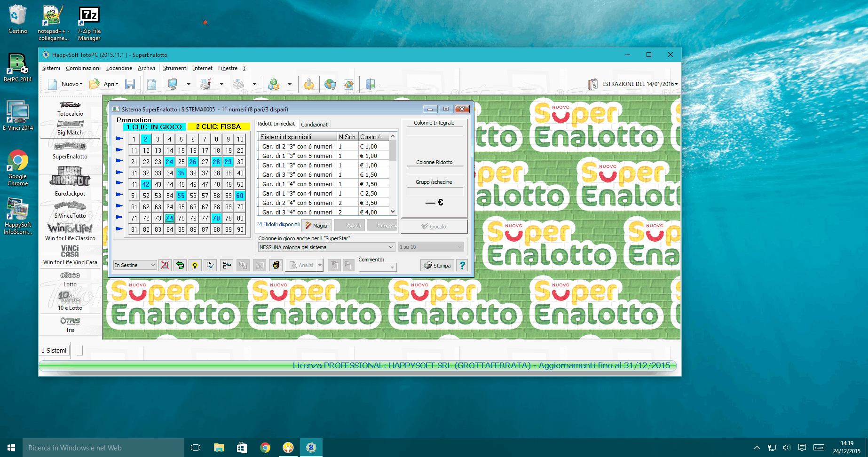This screenshot has height=457, width=868.
Task: Click the Apri folder icon
Action: pos(95,84)
